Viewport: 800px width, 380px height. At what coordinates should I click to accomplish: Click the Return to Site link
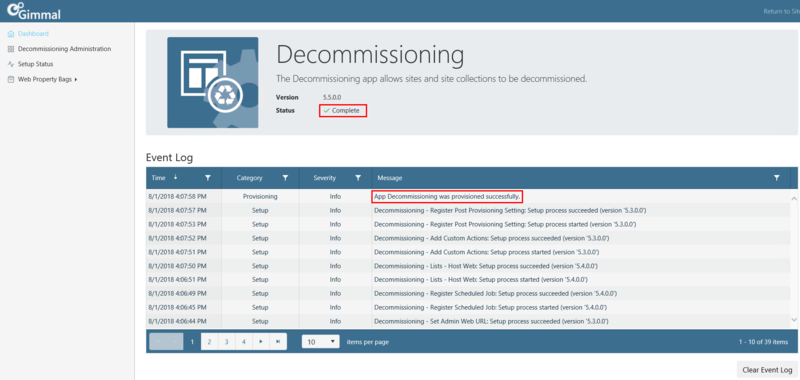(781, 11)
